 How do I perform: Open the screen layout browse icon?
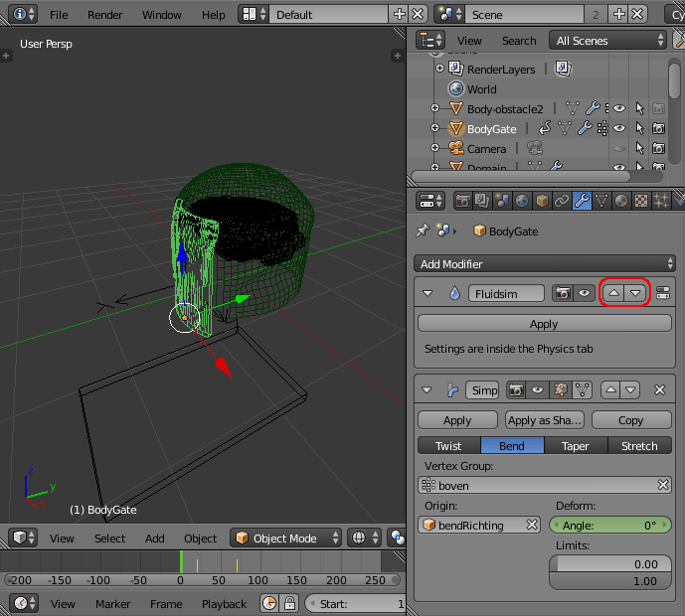(x=254, y=15)
